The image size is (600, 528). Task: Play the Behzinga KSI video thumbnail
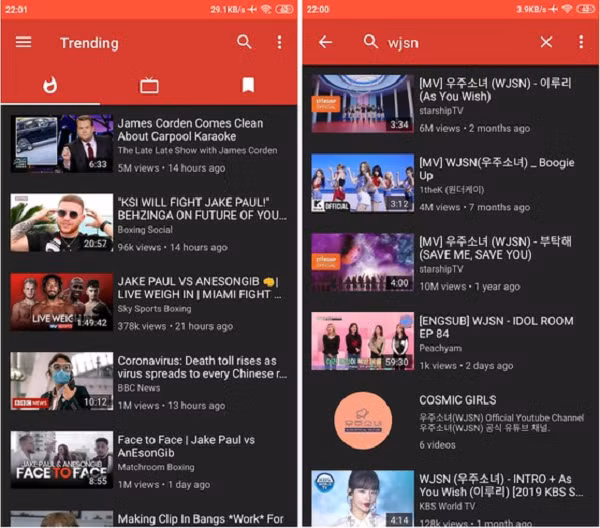click(x=62, y=223)
